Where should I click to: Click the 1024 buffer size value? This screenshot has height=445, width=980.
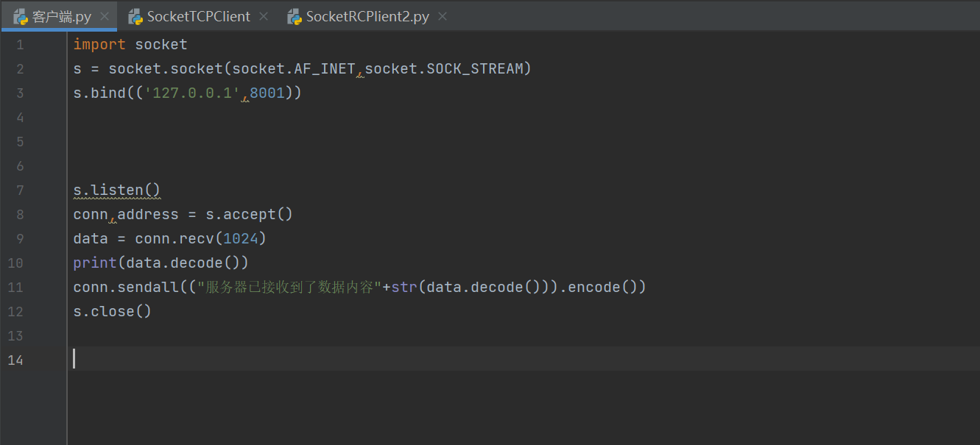[x=240, y=239]
